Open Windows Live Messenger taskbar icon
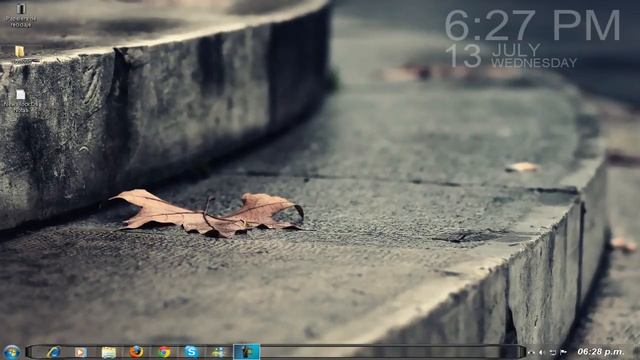Screen dimensions: 640x360 (x=218, y=352)
